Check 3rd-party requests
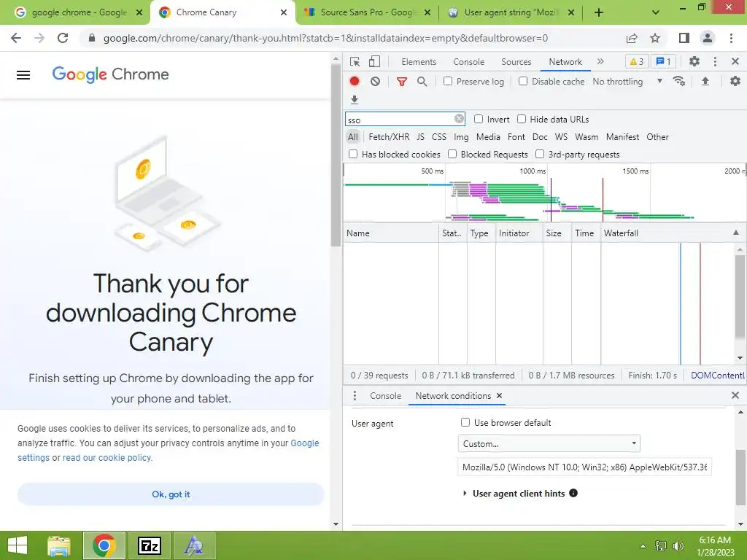The height and width of the screenshot is (560, 747). [540, 154]
